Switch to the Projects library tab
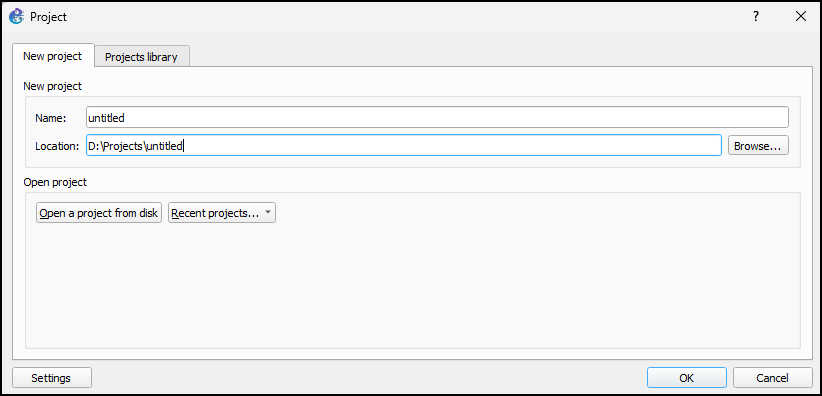Image resolution: width=822 pixels, height=396 pixels. click(x=141, y=57)
